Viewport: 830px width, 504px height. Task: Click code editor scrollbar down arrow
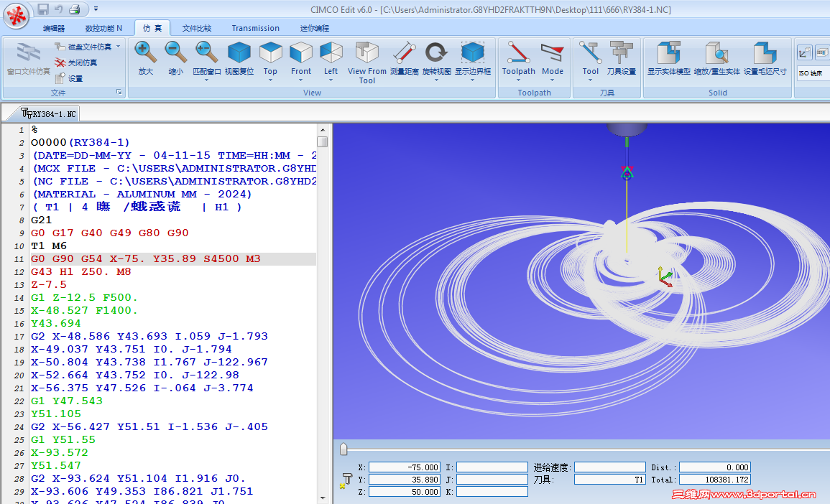pyautogui.click(x=323, y=498)
